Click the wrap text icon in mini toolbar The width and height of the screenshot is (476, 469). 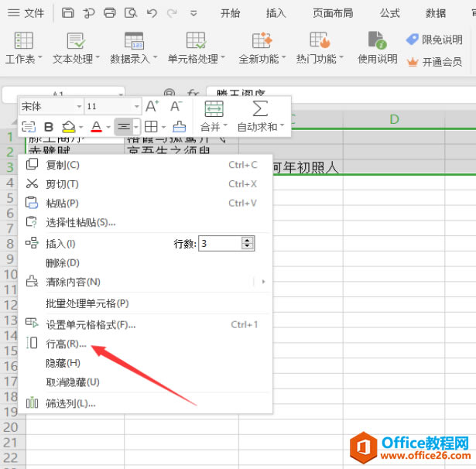(29, 127)
